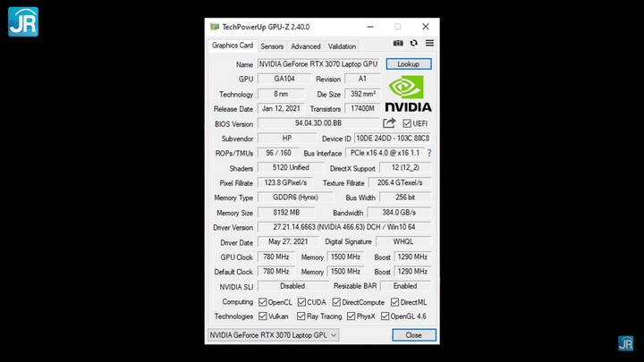Click the NVIDIA SLI value Disabled
644x362 pixels.
292,286
